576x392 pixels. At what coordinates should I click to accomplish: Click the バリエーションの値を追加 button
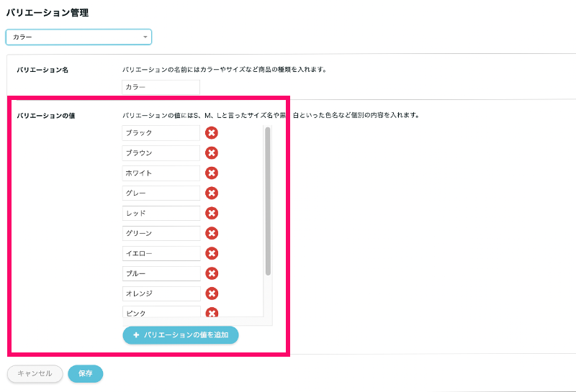coord(180,335)
